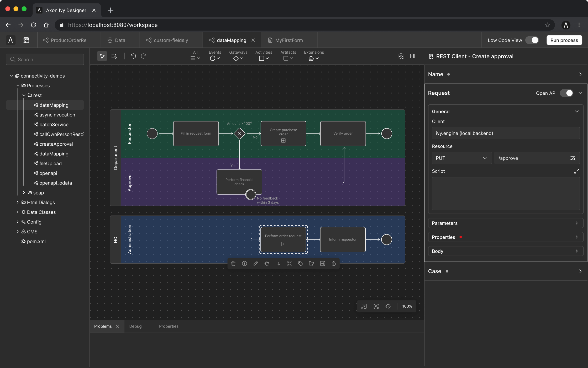Click the color drop icon in element toolbar
The height and width of the screenshot is (368, 588).
334,264
